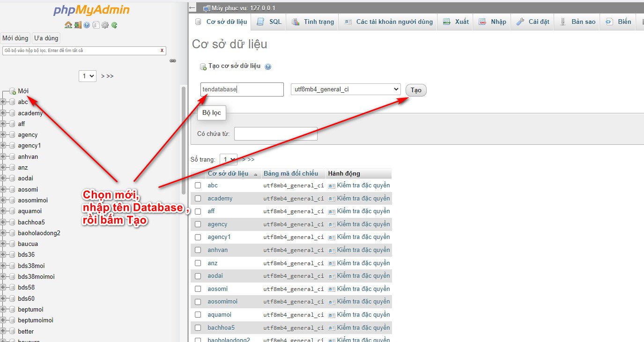Select the aquamoi database checkbox
This screenshot has height=342, width=644.
[198, 314]
